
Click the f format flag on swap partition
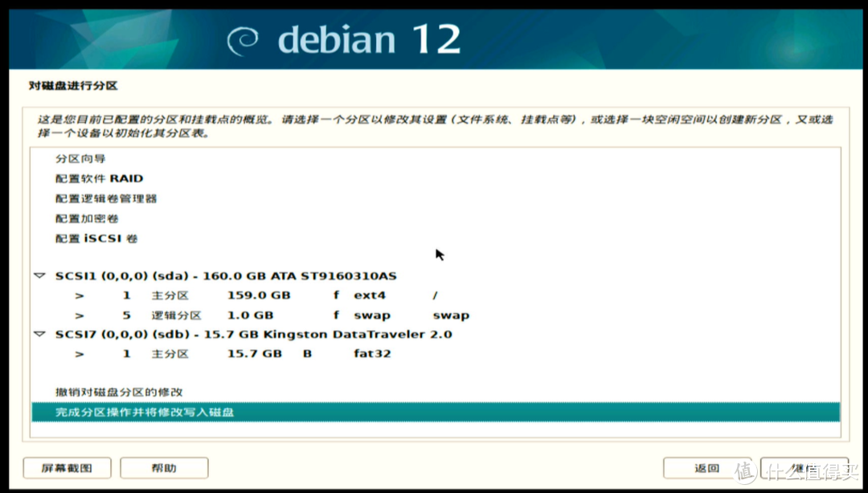(x=337, y=316)
